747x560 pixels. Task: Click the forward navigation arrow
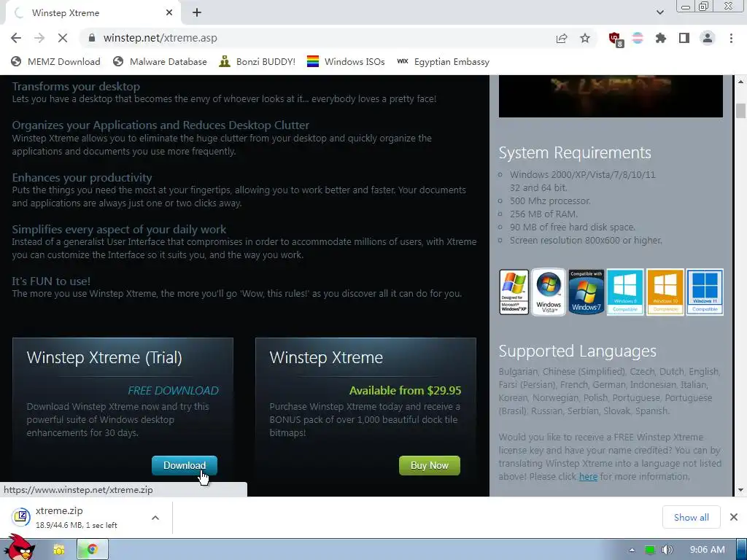39,38
